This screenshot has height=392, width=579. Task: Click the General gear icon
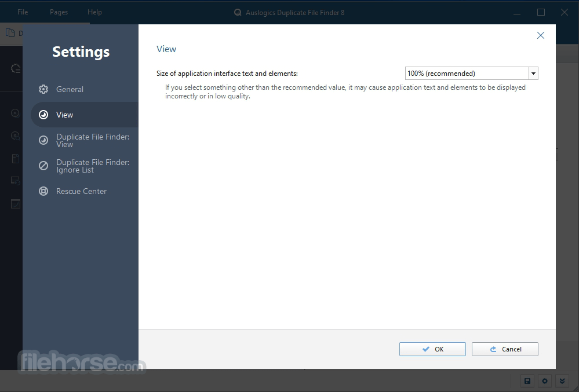point(43,89)
